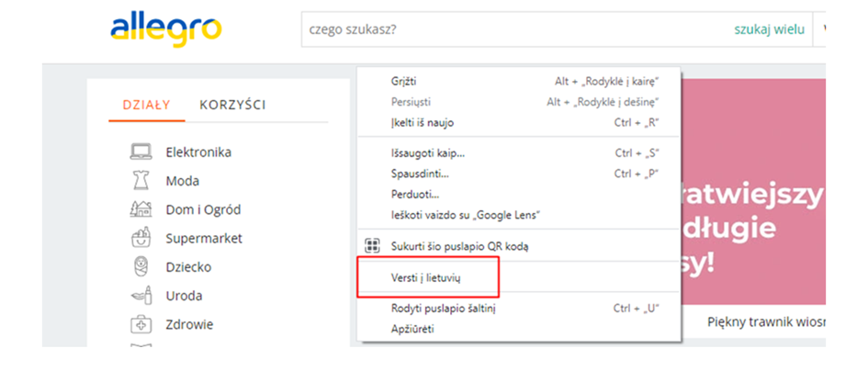Select "Išsaugoti kaip..." menu entry
This screenshot has width=868, height=371.
point(428,153)
